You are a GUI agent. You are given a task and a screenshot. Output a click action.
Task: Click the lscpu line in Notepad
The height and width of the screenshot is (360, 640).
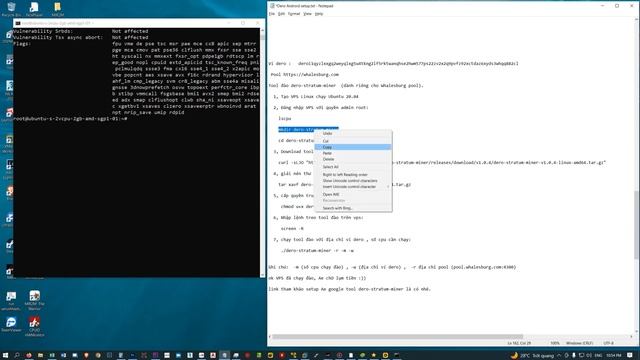pyautogui.click(x=284, y=118)
